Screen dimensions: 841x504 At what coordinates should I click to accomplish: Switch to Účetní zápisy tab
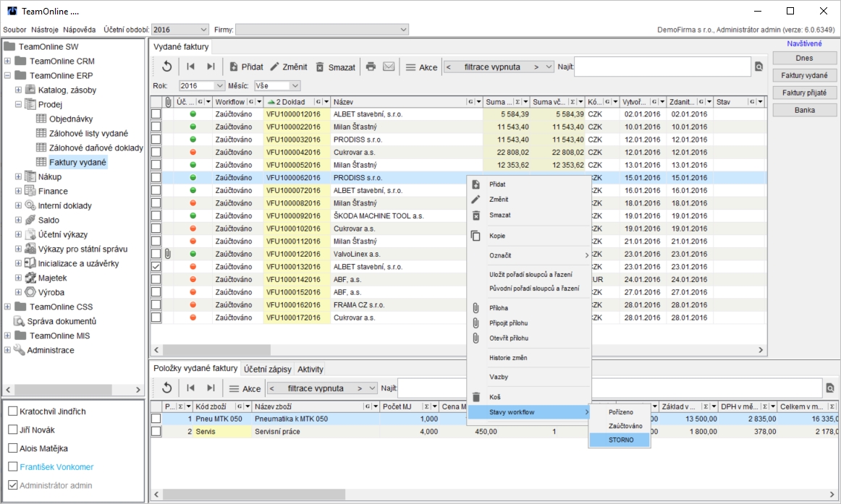[268, 369]
